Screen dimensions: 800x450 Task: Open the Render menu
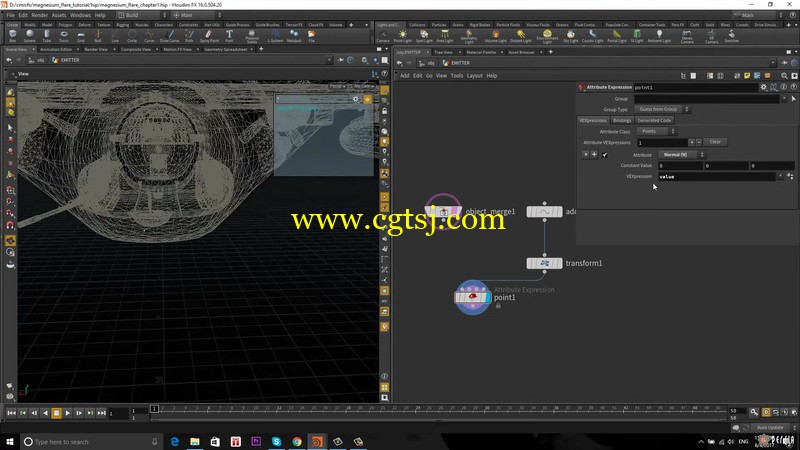point(39,15)
